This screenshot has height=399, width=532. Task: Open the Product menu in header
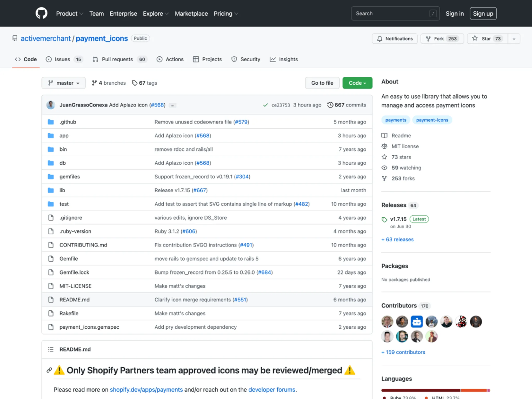pyautogui.click(x=69, y=14)
